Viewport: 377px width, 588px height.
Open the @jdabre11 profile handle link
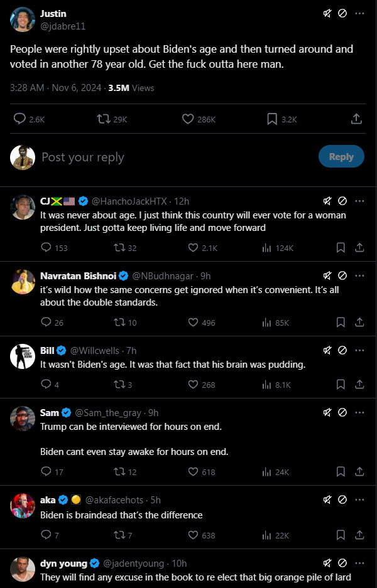coord(62,26)
